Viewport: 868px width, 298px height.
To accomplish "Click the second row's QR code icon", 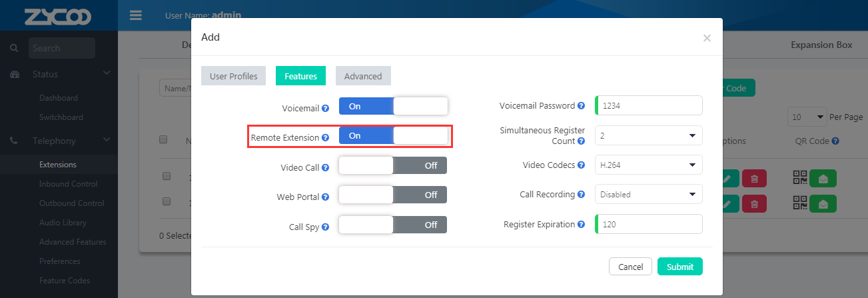I will (x=799, y=203).
